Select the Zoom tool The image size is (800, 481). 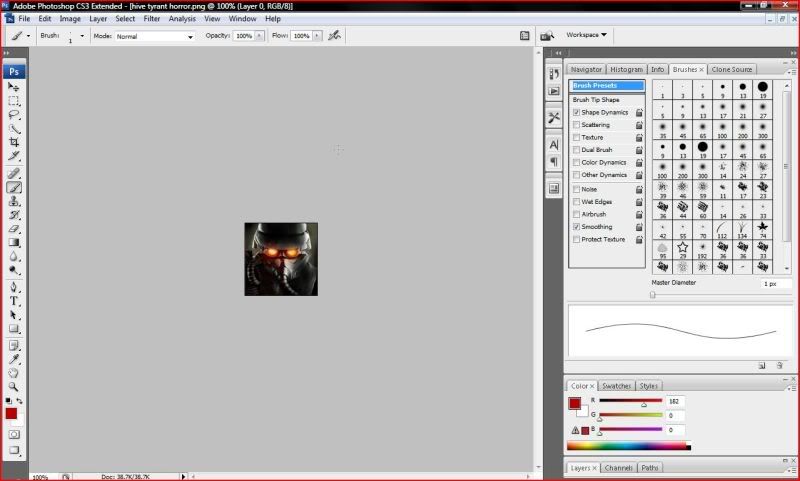[14, 387]
